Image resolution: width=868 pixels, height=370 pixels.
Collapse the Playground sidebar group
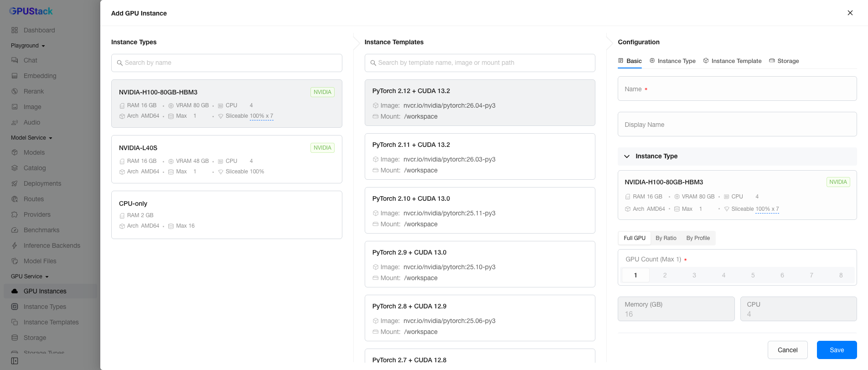[28, 46]
